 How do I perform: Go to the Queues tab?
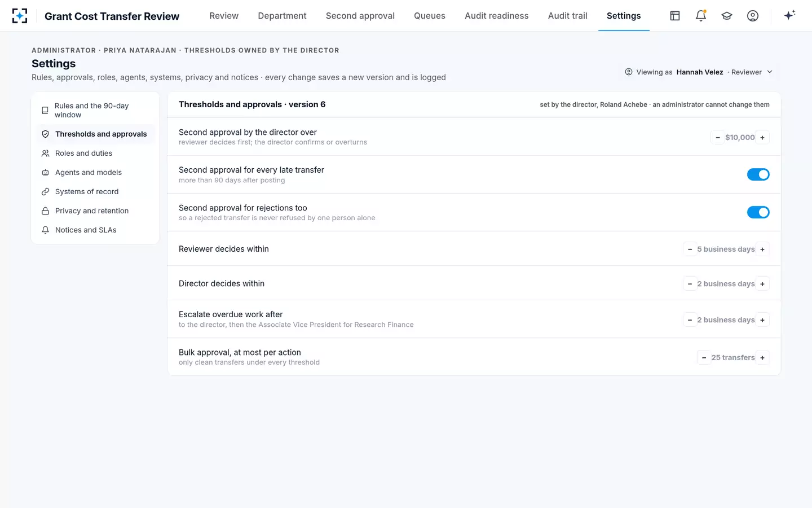(430, 16)
